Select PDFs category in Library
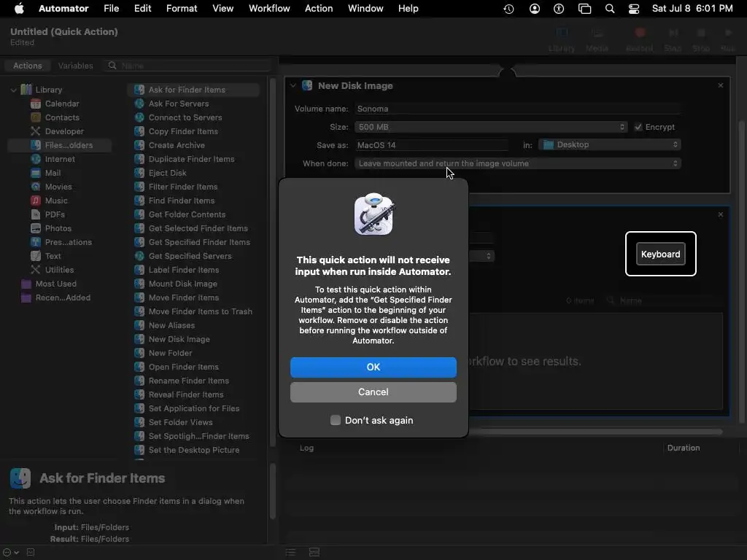The width and height of the screenshot is (747, 560). 54,214
